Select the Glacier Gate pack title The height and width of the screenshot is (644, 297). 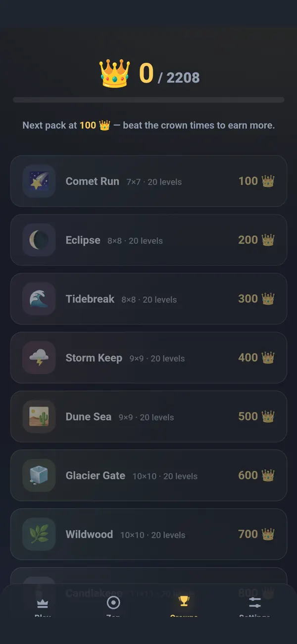96,476
